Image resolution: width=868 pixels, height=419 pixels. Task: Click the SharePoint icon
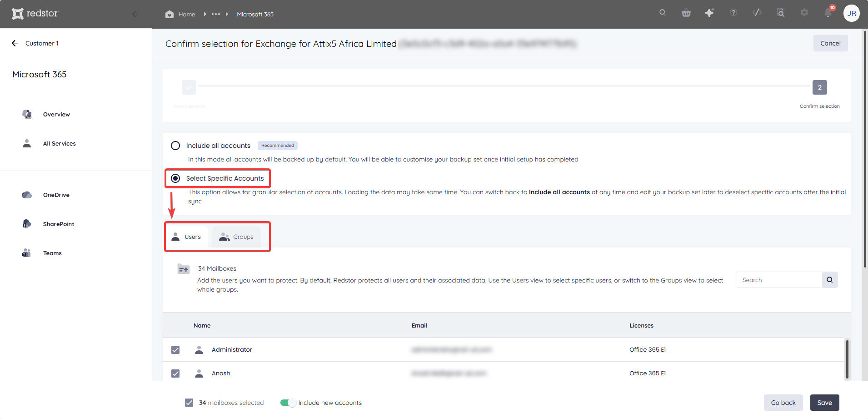click(27, 224)
